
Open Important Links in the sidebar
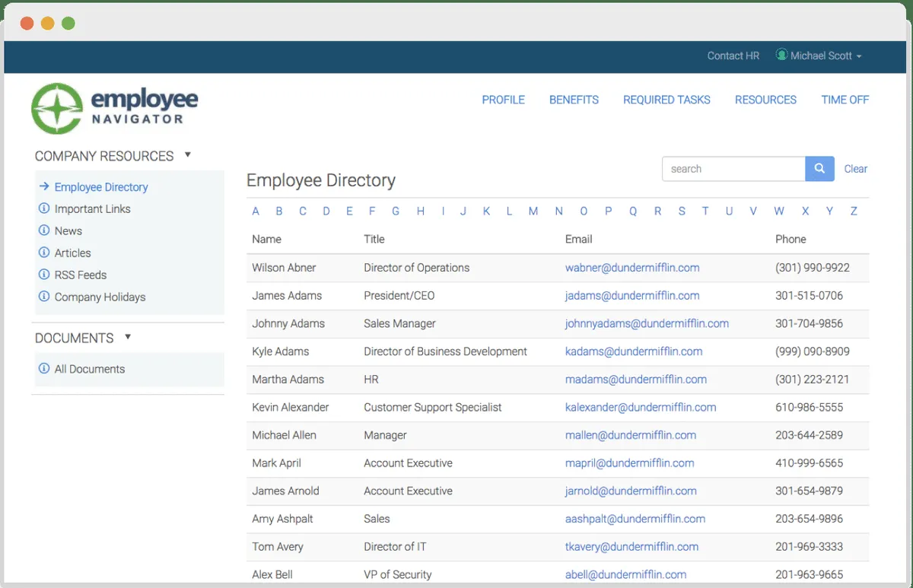tap(92, 208)
